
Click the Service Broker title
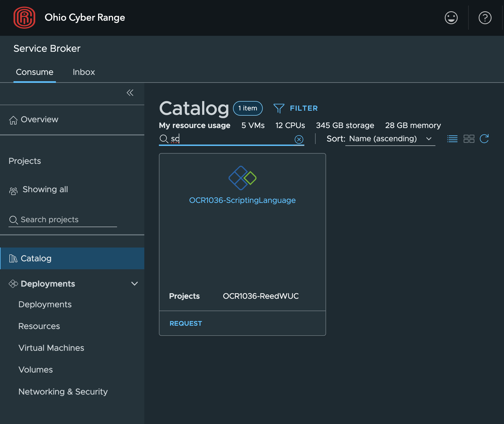(47, 49)
